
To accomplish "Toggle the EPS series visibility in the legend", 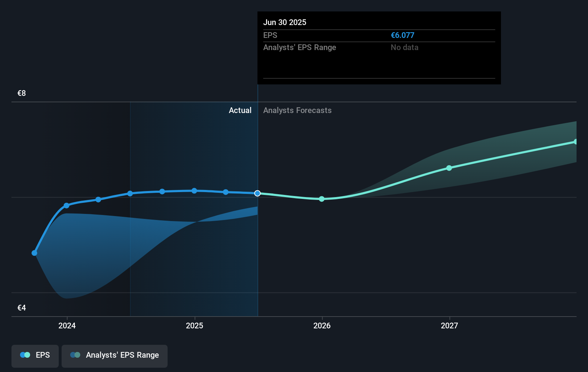I will click(35, 356).
